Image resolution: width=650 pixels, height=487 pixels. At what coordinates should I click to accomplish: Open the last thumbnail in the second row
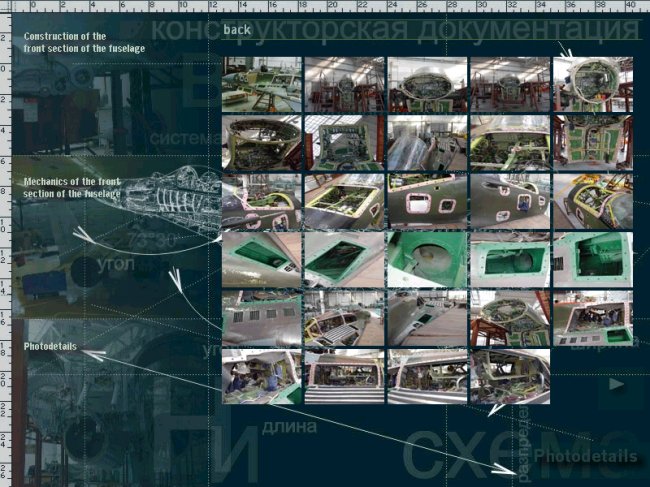[592, 142]
